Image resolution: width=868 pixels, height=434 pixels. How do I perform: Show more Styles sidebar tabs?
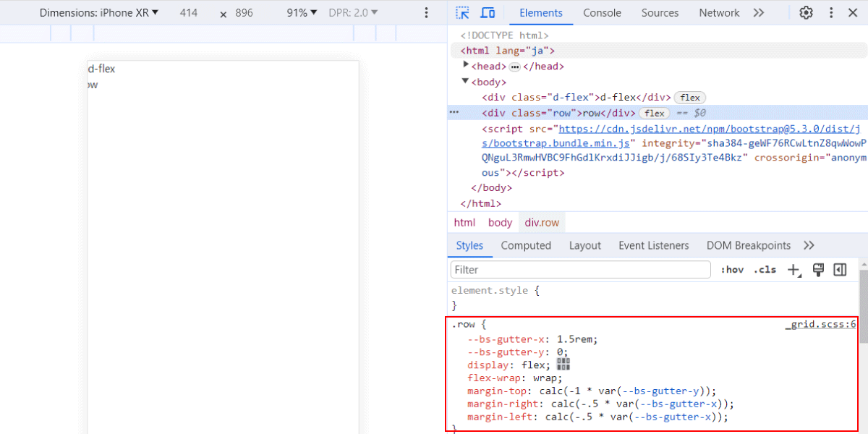809,245
